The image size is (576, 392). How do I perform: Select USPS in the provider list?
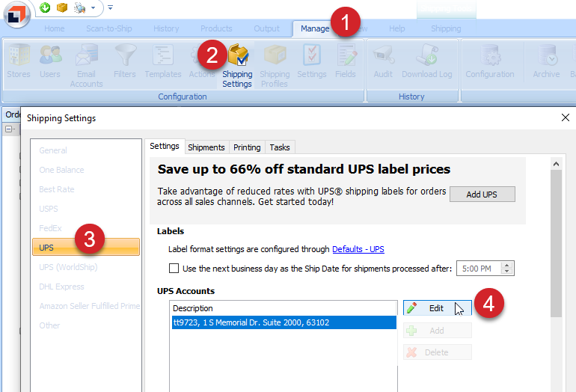tap(85, 209)
